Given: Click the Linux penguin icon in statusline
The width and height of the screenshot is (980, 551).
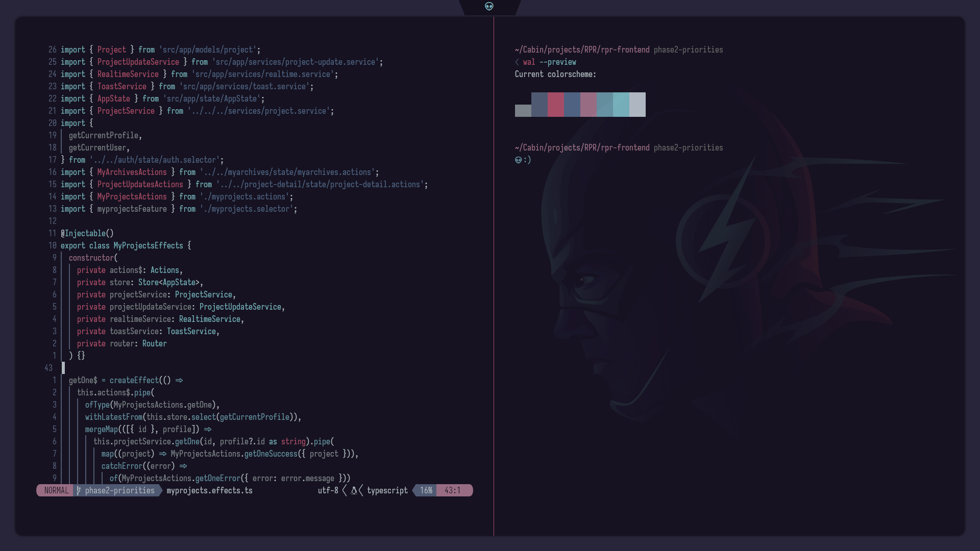Looking at the screenshot, I should tap(354, 491).
